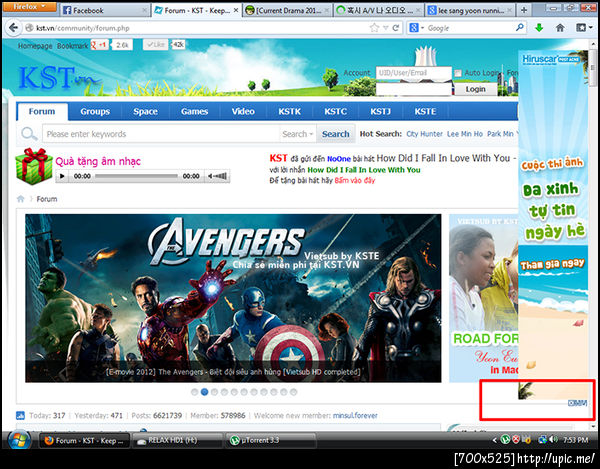Image resolution: width=600 pixels, height=469 pixels.
Task: Play the music gift audio
Action: (x=62, y=176)
